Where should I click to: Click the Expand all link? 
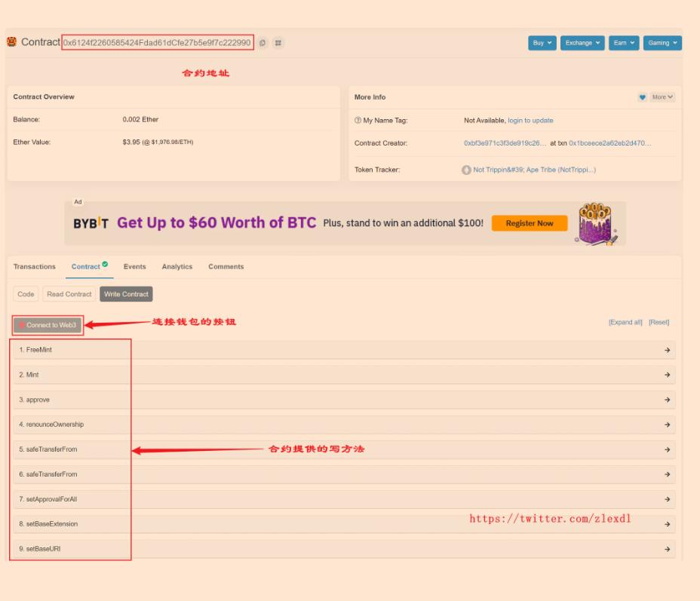[x=625, y=323]
